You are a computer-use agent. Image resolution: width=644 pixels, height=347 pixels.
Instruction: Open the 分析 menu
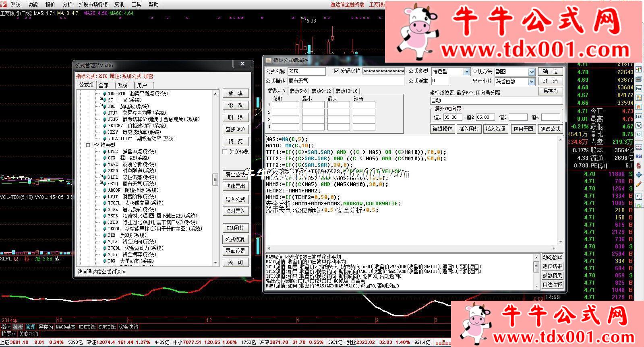tap(68, 4)
